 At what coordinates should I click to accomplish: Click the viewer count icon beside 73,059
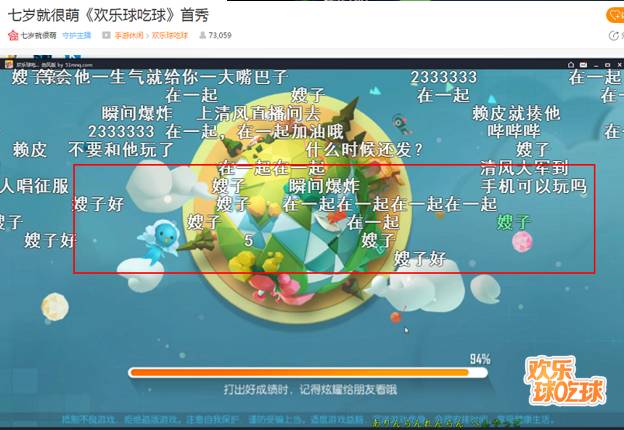203,35
